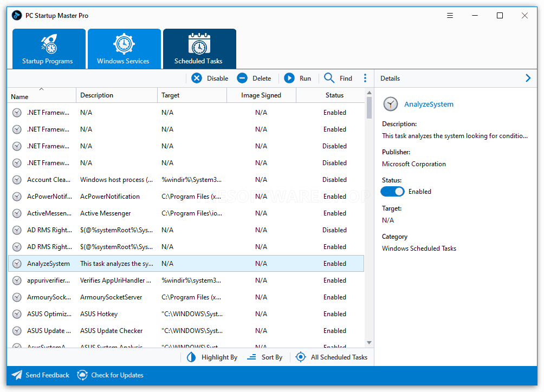Screen dimensions: 544x392
Task: Click clock icon of ASUS Optimiz... row
Action: click(x=17, y=314)
